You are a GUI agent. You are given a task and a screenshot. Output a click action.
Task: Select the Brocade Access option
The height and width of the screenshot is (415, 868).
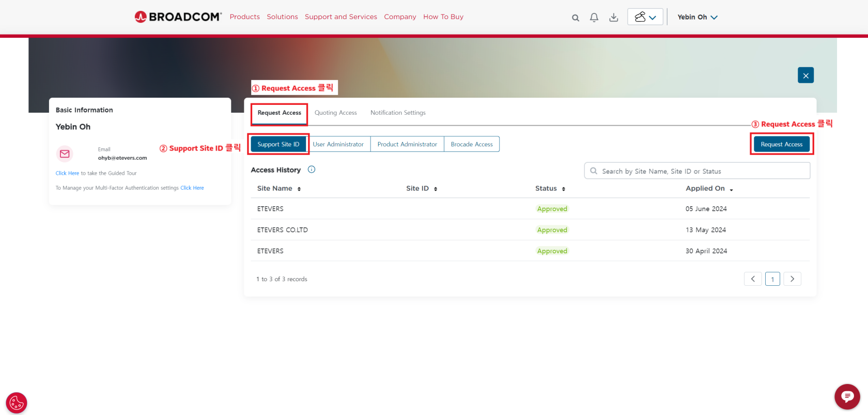coord(471,144)
